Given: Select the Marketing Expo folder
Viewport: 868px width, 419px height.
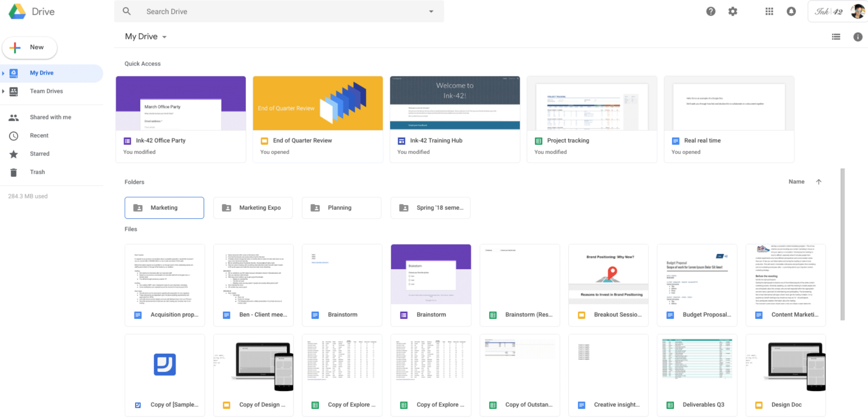Looking at the screenshot, I should click(x=253, y=208).
